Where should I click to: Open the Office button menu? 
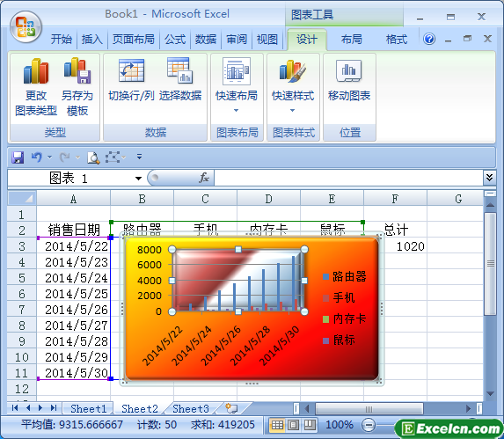coord(26,26)
